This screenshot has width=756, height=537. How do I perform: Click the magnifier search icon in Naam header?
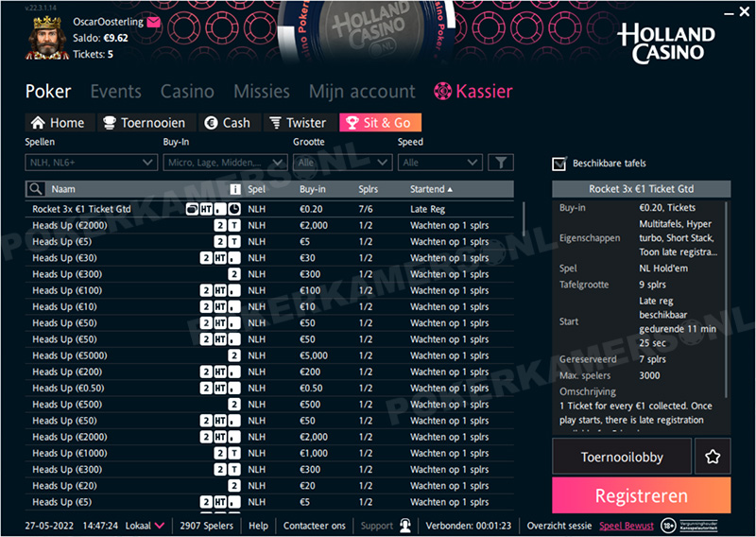[x=35, y=189]
